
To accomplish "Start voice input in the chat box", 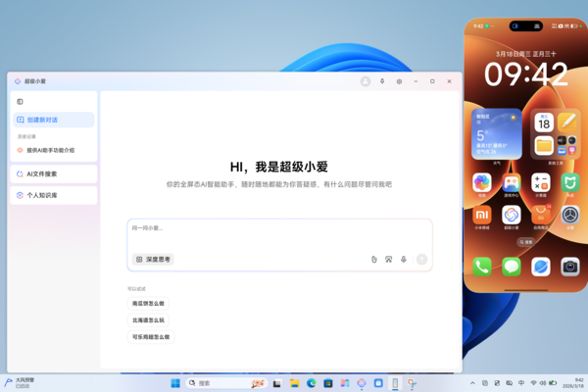I will pos(404,259).
